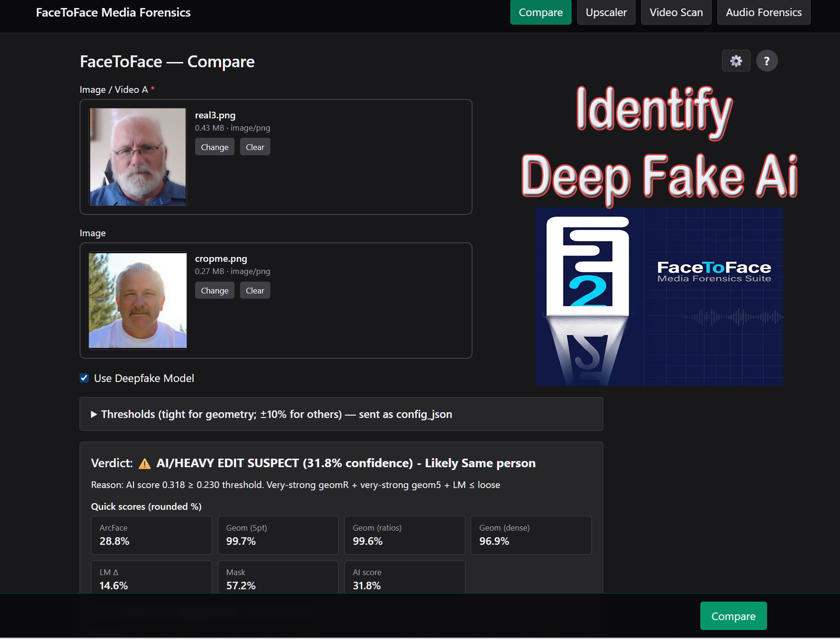Viewport: 840px width, 639px height.
Task: Select the Geom (dense) 96.9% score card
Action: pos(531,535)
